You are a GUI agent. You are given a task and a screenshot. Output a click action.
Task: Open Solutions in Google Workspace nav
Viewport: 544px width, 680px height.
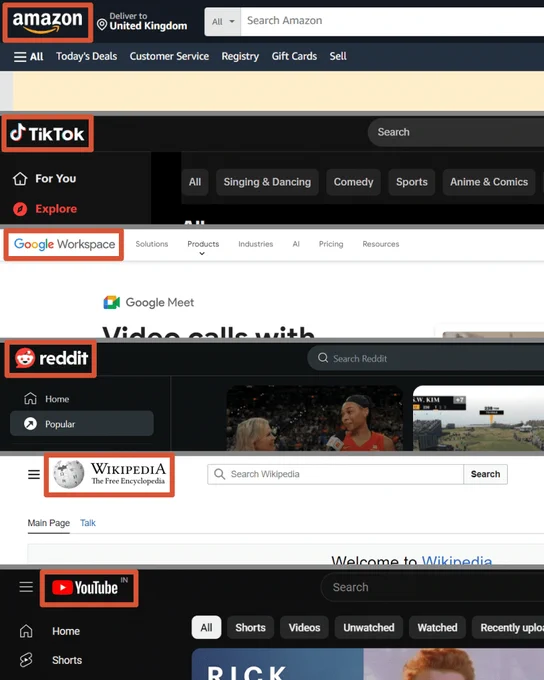(x=152, y=244)
